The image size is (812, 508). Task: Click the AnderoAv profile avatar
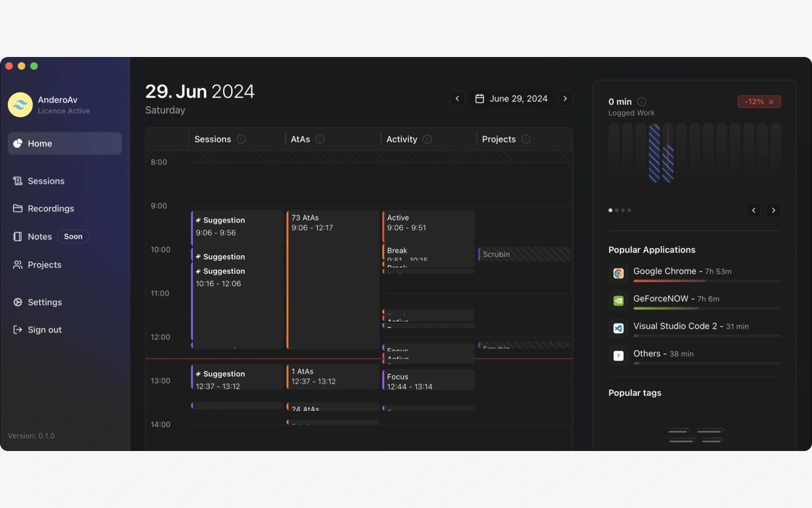20,105
